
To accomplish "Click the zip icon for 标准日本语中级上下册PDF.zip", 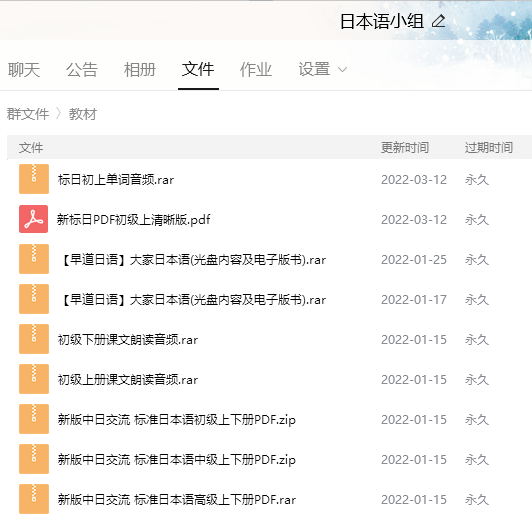I will click(x=34, y=459).
